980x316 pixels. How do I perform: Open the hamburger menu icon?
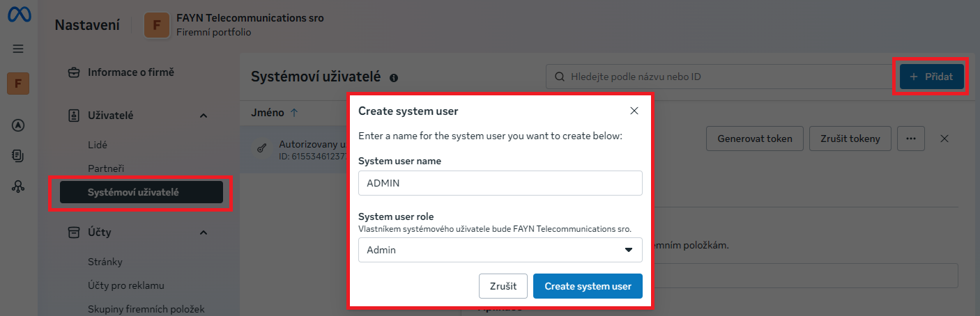[x=18, y=49]
